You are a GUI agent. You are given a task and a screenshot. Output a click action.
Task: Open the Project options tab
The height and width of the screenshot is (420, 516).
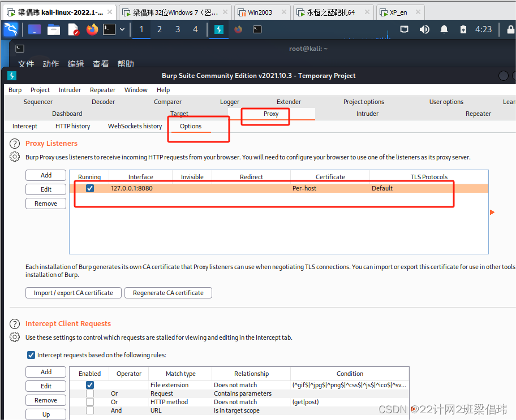click(x=364, y=102)
